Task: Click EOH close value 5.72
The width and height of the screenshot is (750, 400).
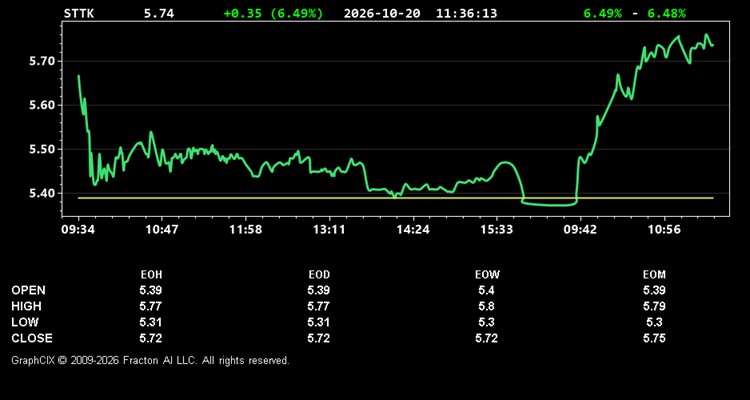Action: (151, 338)
